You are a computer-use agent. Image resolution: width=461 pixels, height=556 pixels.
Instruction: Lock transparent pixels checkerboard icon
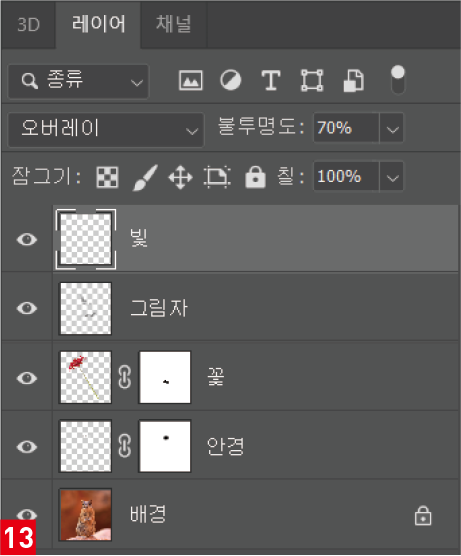coord(107,177)
